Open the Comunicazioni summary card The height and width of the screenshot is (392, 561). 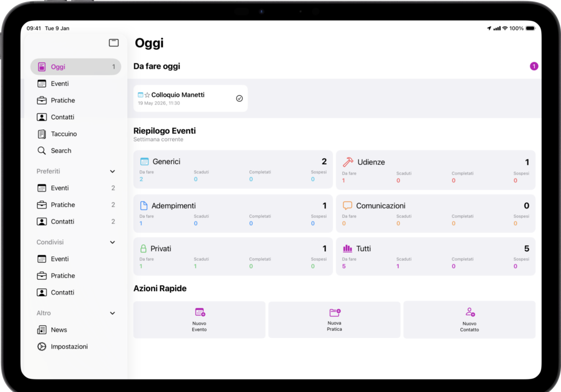(436, 214)
